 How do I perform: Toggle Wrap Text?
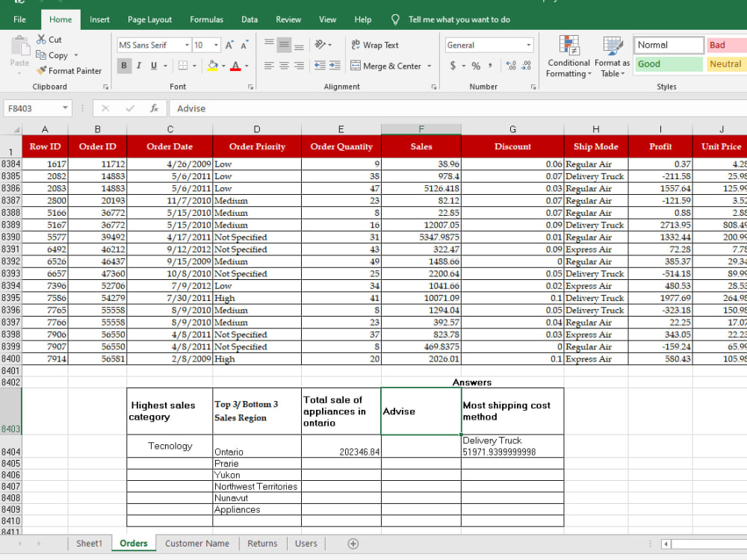[375, 45]
